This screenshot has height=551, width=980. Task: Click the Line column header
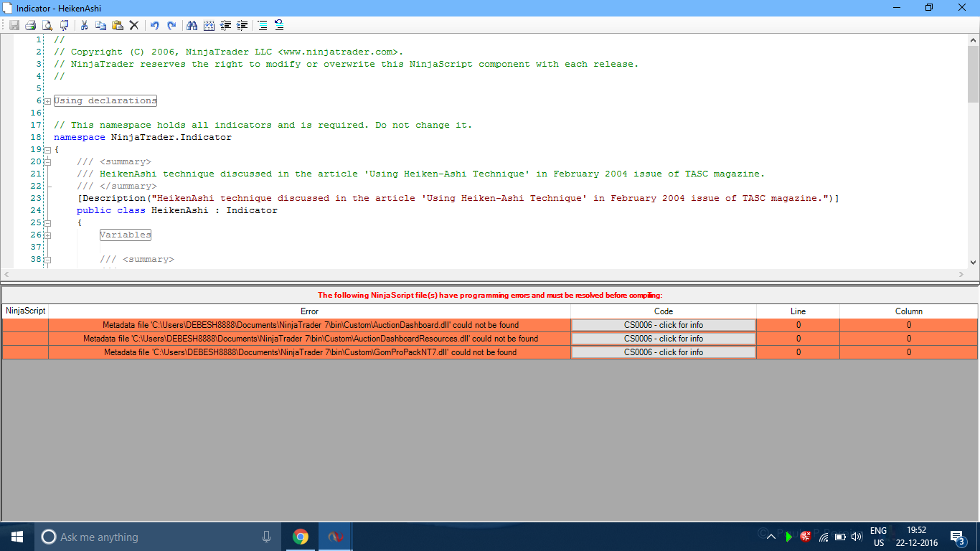click(x=798, y=311)
